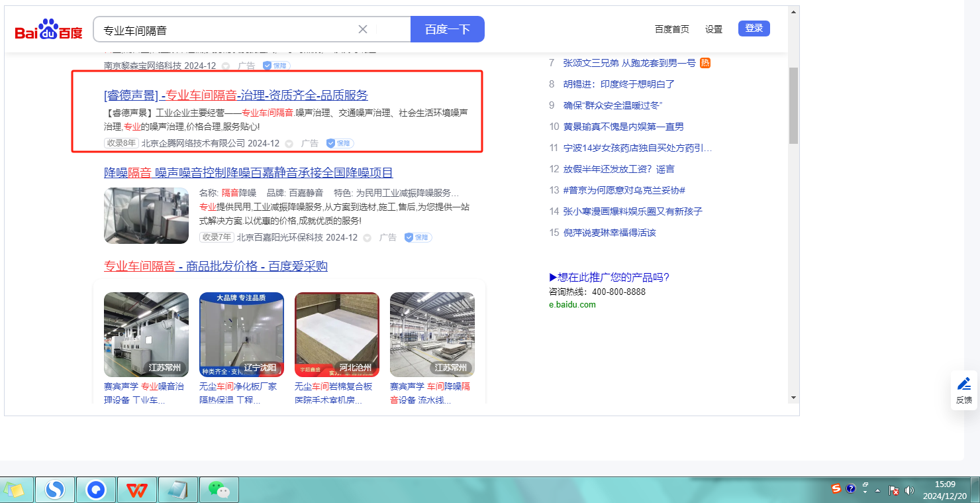980x503 pixels.
Task: Open the ad dropdown beside 南京黎森宝网络科技
Action: click(x=226, y=66)
